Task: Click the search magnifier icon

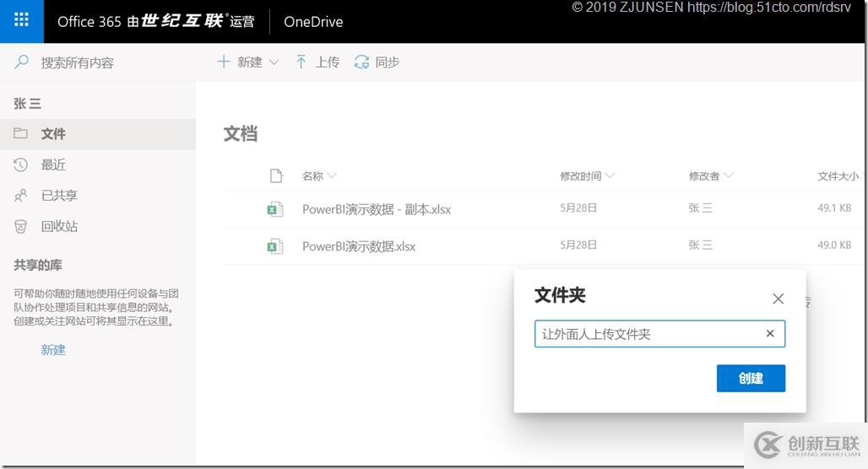Action: point(22,62)
